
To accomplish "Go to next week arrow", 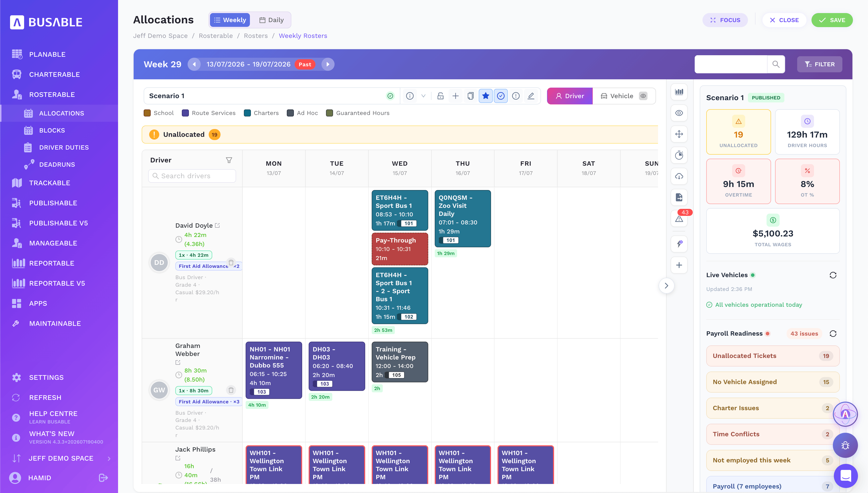I will click(x=328, y=64).
